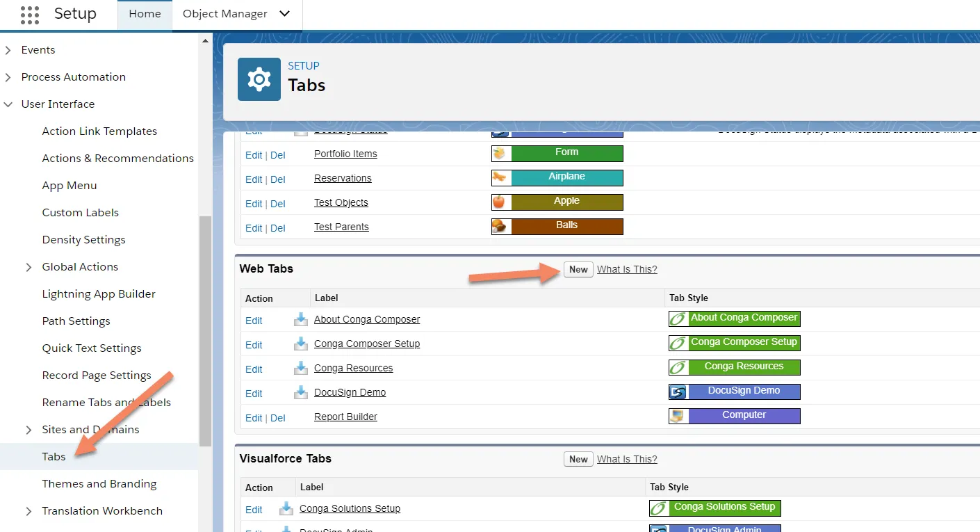Open the Report Builder tab link
The height and width of the screenshot is (532, 980).
345,417
